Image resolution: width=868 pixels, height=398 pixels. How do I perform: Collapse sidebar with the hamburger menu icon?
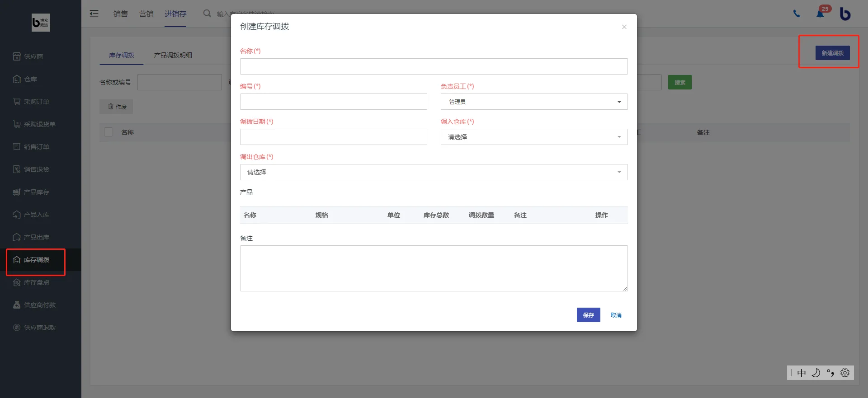click(94, 14)
